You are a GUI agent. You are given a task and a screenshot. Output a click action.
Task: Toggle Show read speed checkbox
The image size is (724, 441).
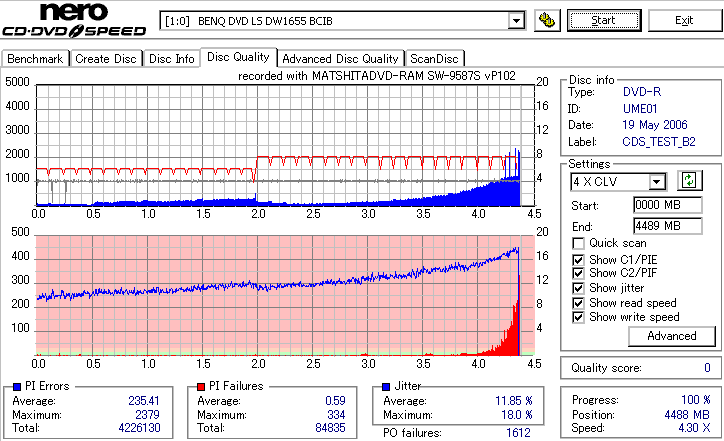point(578,303)
